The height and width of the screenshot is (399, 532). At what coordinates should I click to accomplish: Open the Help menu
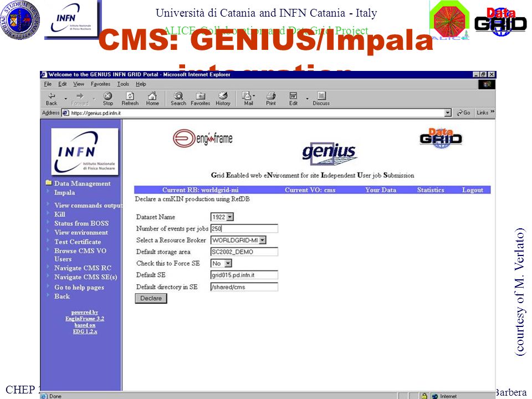pyautogui.click(x=141, y=84)
